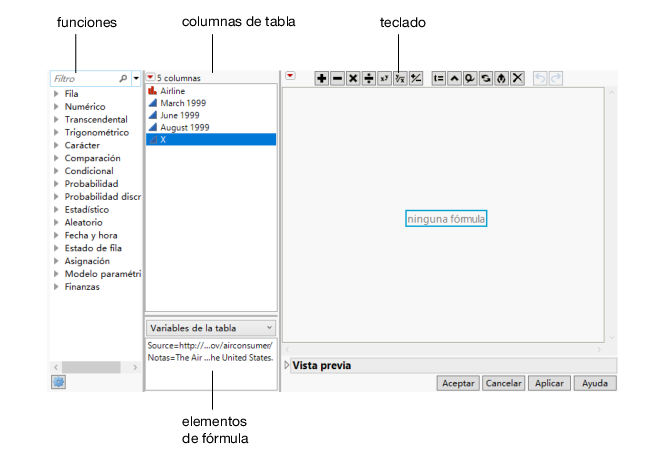Insert a division operator from keypad
Screen dimensions: 648x457
click(369, 78)
